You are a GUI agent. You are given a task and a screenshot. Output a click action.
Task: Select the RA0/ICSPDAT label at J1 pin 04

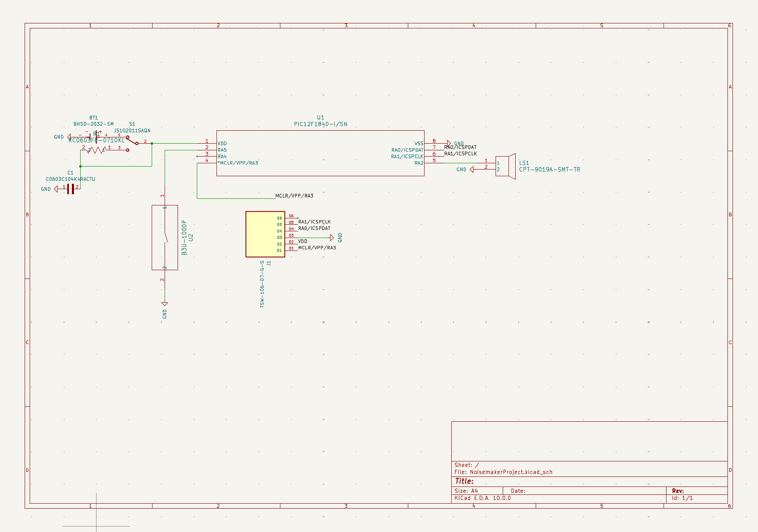click(x=314, y=228)
